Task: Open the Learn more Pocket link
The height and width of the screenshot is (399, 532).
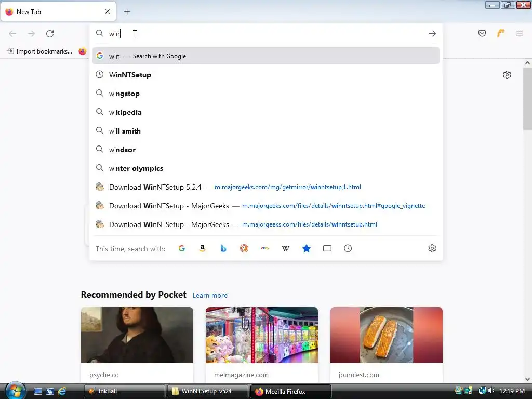Action: point(210,295)
